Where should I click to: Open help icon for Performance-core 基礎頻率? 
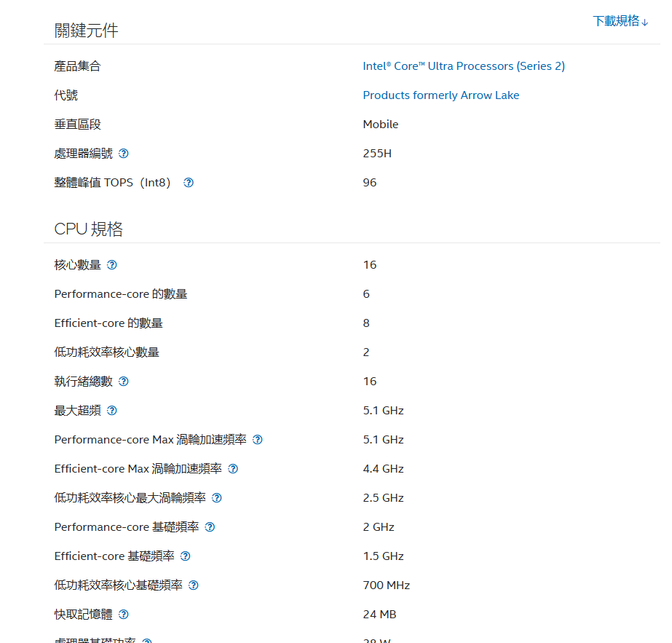coord(210,527)
